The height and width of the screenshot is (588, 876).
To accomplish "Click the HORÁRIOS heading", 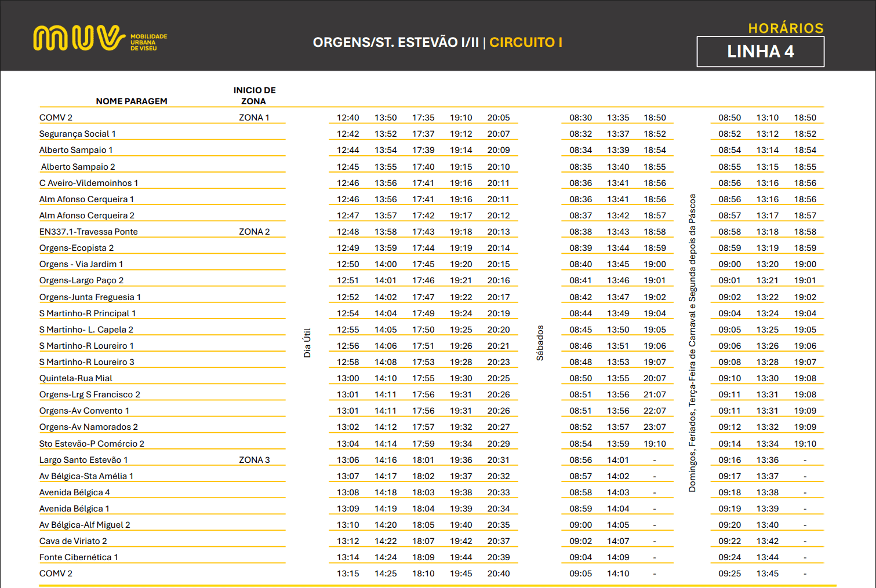I will point(786,28).
